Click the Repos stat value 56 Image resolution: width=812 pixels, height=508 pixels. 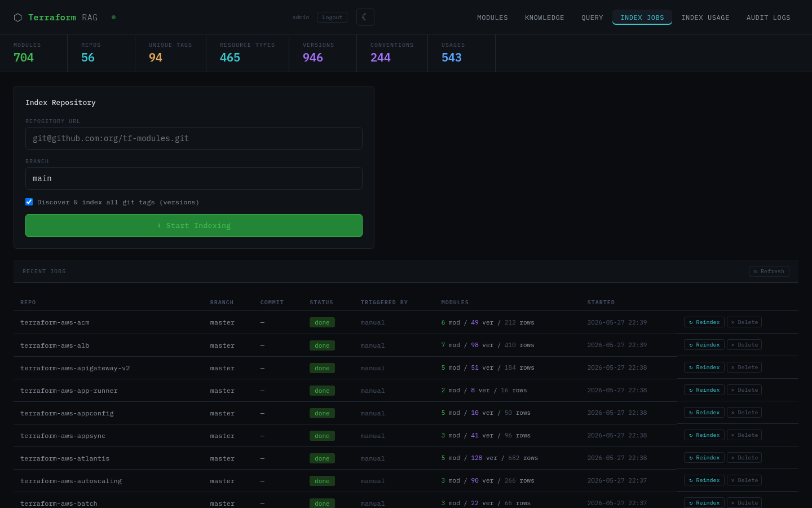tap(88, 58)
